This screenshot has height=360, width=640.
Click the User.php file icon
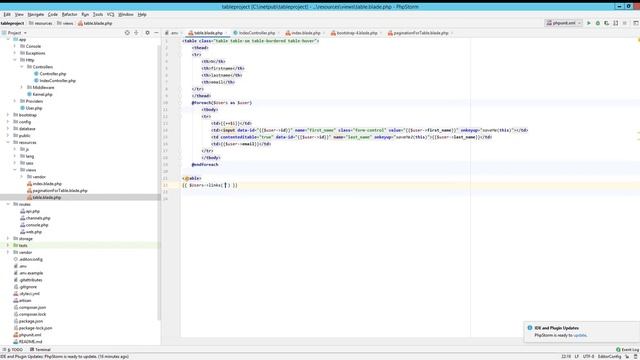click(22, 108)
